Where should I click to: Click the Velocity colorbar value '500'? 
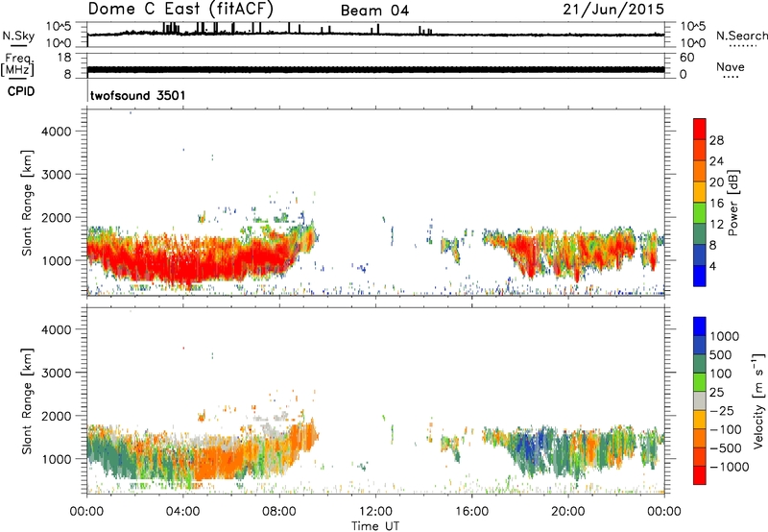(721, 355)
